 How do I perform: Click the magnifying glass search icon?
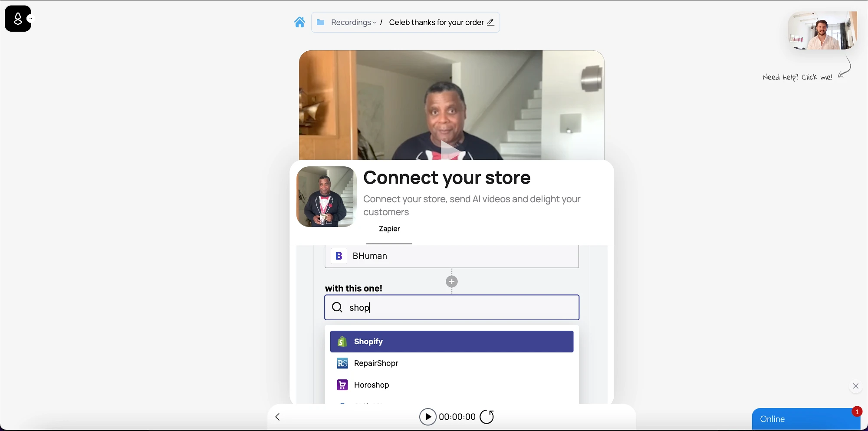pos(337,308)
